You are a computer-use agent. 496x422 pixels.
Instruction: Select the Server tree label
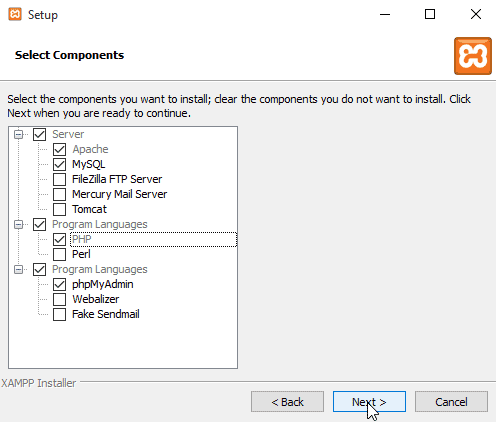click(68, 134)
